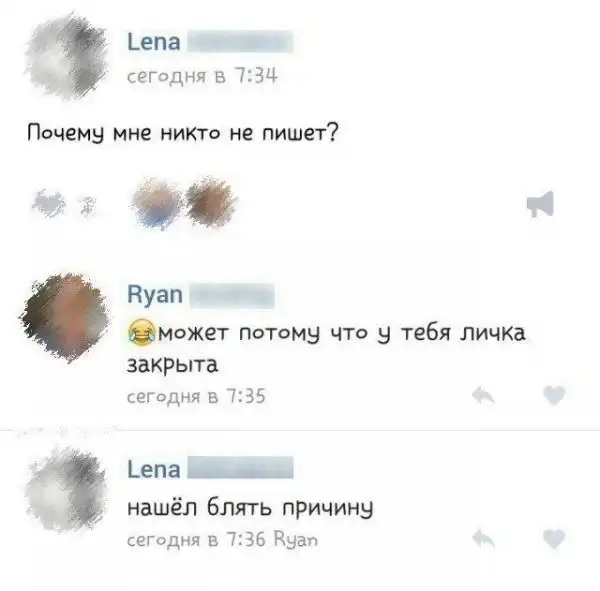Click the comment timestamp сегодня в 7:35

point(196,396)
